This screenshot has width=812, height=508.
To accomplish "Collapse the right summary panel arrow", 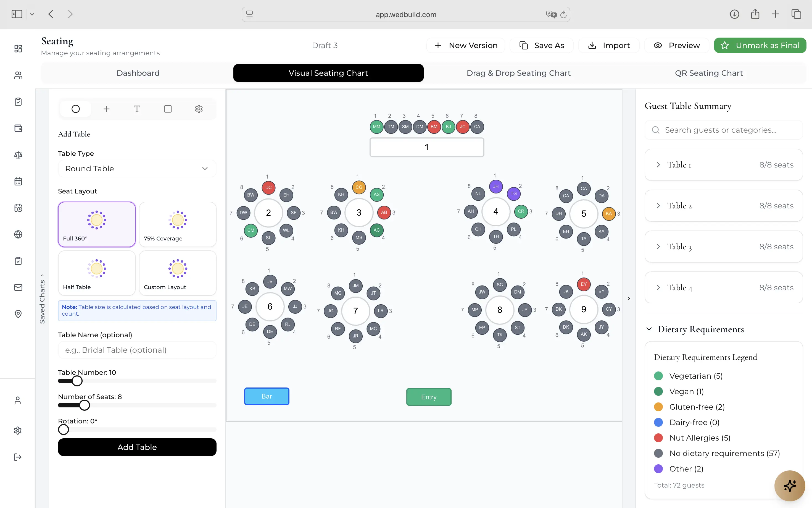I will 629,298.
